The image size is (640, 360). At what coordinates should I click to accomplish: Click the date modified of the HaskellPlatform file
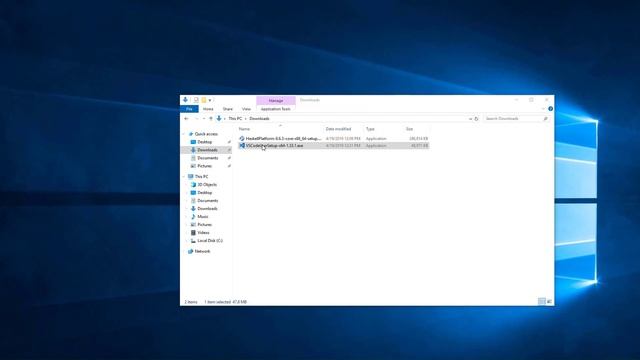click(343, 139)
